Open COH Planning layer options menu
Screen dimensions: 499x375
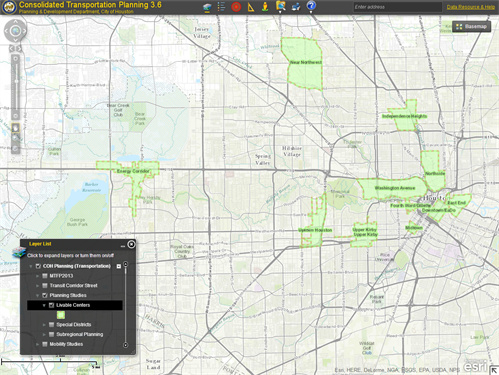(x=119, y=266)
